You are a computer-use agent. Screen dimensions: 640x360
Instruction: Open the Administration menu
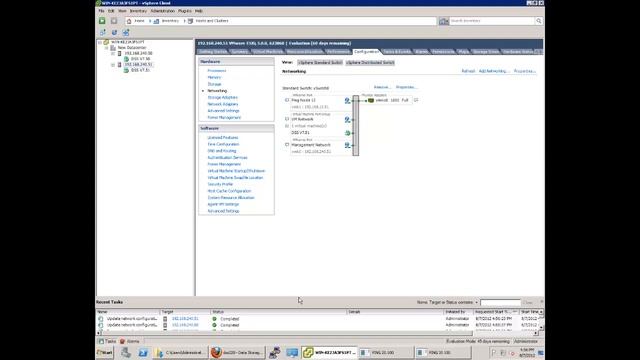click(x=162, y=11)
